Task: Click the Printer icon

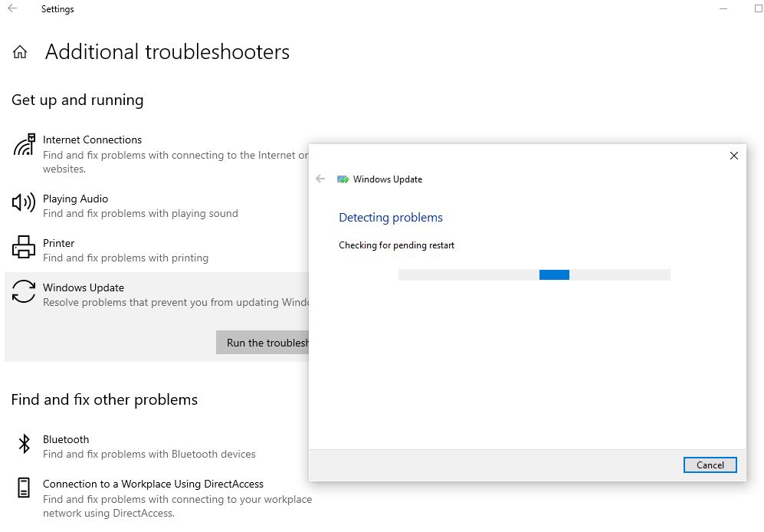Action: tap(24, 246)
